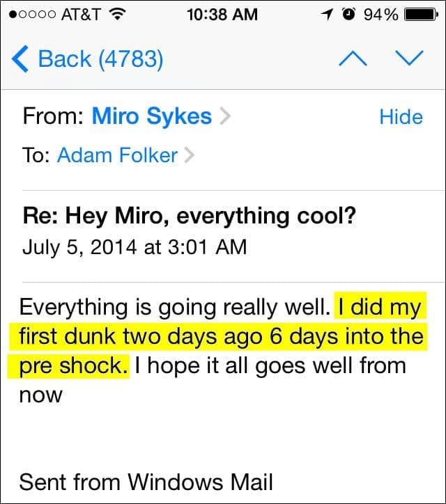The width and height of the screenshot is (446, 504).
Task: Open Adam Folker recipient contact
Action: click(x=117, y=155)
